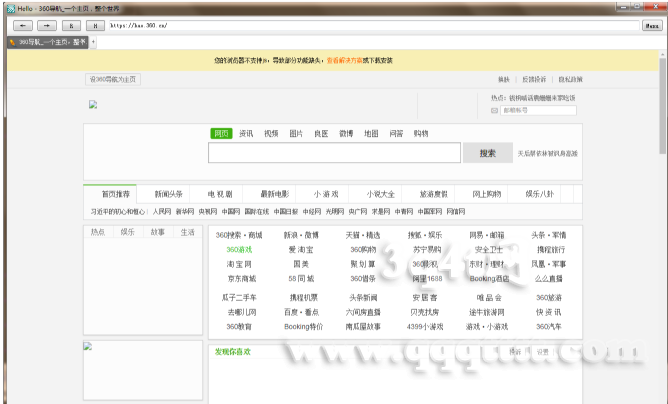Click the 发现你喜欢 section heading
This screenshot has width=668, height=404.
click(x=233, y=352)
